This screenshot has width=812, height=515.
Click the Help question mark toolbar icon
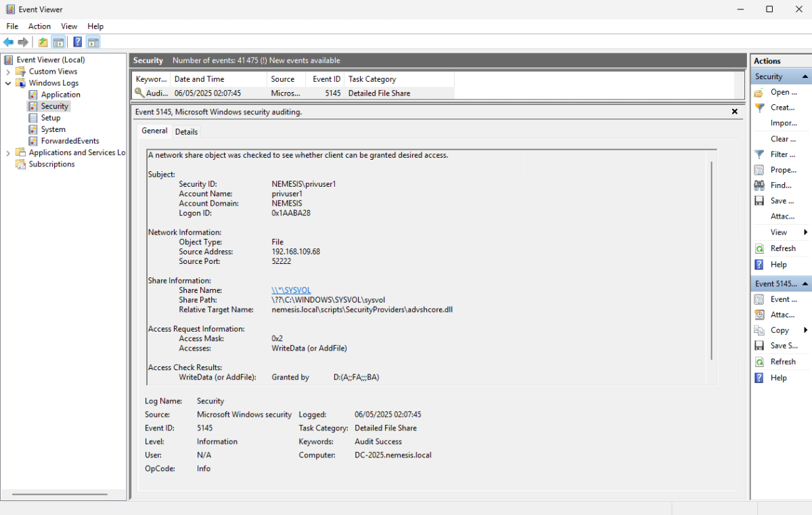pyautogui.click(x=76, y=41)
